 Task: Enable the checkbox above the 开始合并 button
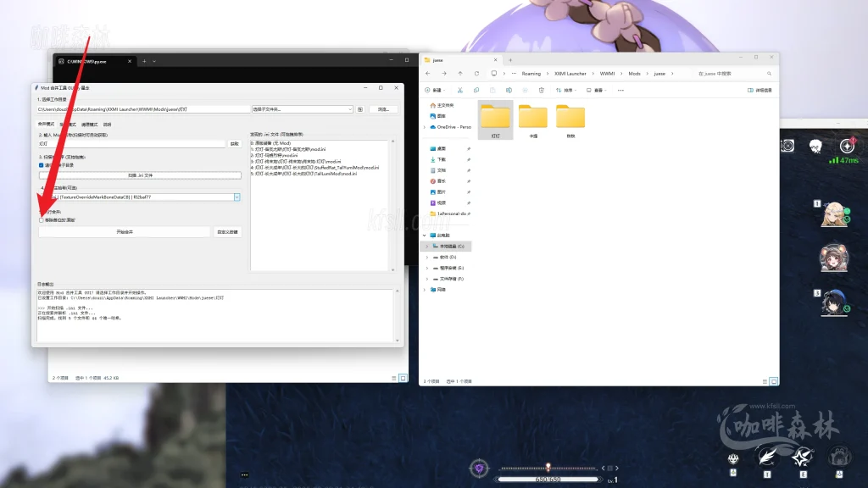click(41, 220)
